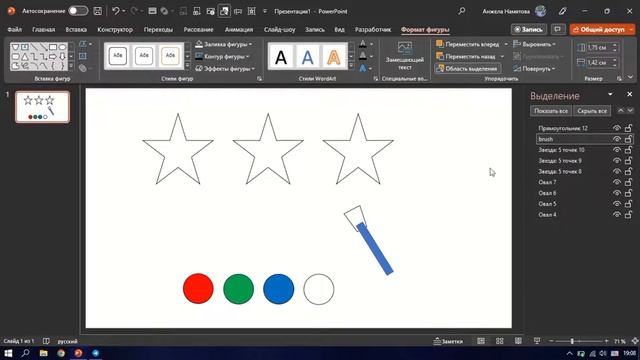Hide Овал 7 with eye icon
This screenshot has width=640, height=360.
pos(616,182)
